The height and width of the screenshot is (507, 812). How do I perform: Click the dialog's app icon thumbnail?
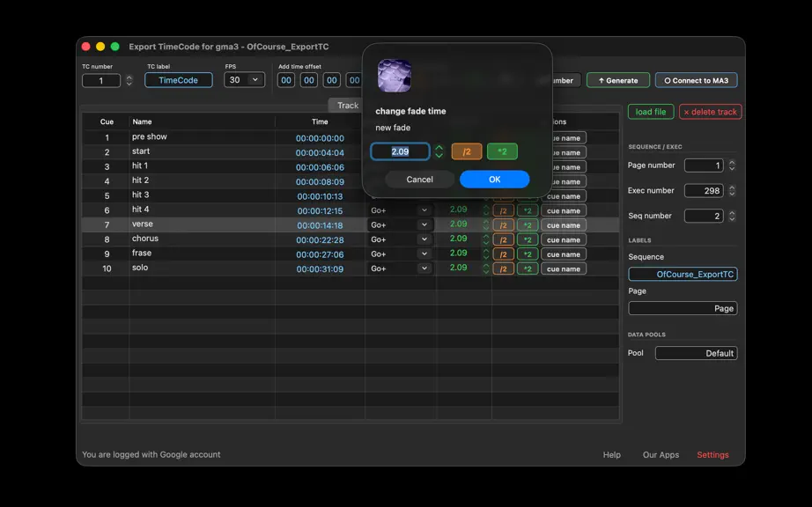point(394,76)
